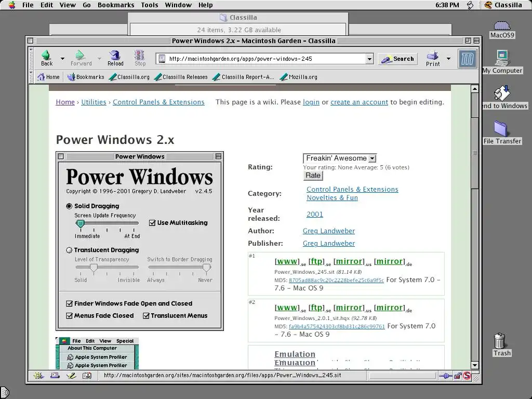Open the View menu
The image size is (532, 399).
tap(68, 5)
